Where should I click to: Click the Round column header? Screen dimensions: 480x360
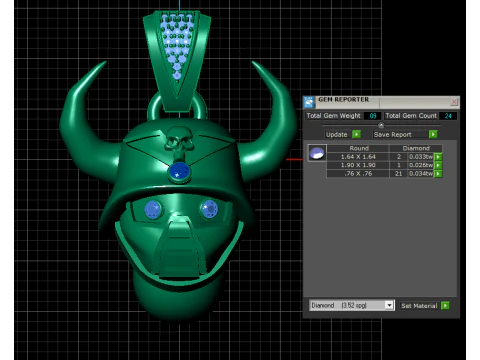tap(359, 148)
